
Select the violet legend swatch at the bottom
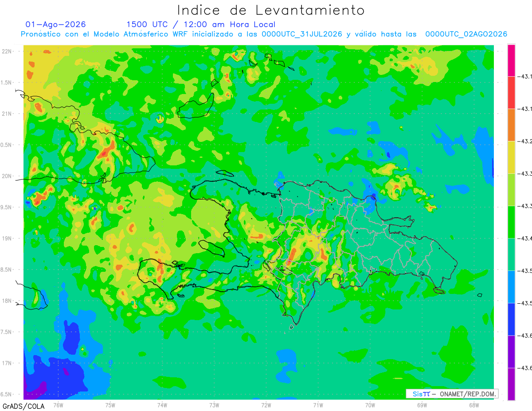[511, 384]
